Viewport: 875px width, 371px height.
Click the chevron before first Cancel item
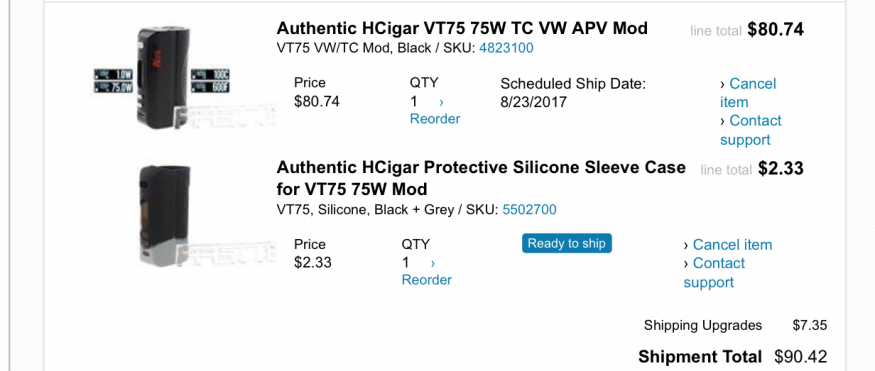click(723, 84)
